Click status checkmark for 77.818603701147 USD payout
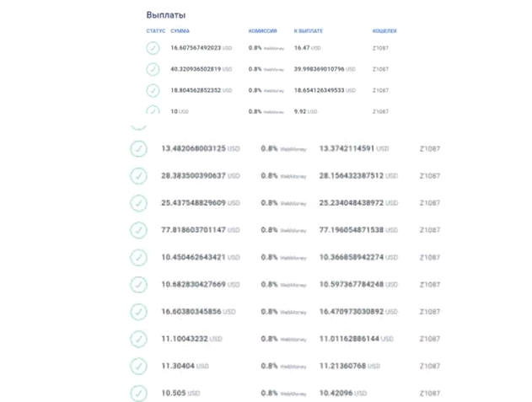Viewport: 532px width, 402px height. tap(138, 230)
